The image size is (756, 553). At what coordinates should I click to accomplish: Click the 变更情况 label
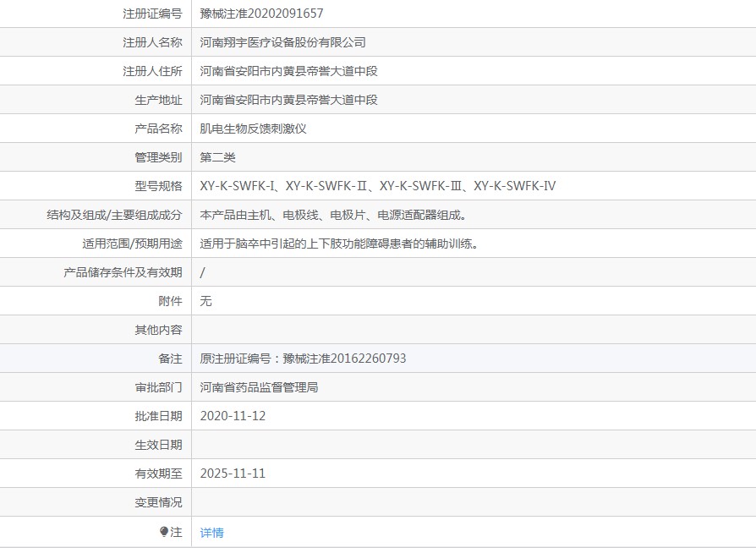point(158,502)
